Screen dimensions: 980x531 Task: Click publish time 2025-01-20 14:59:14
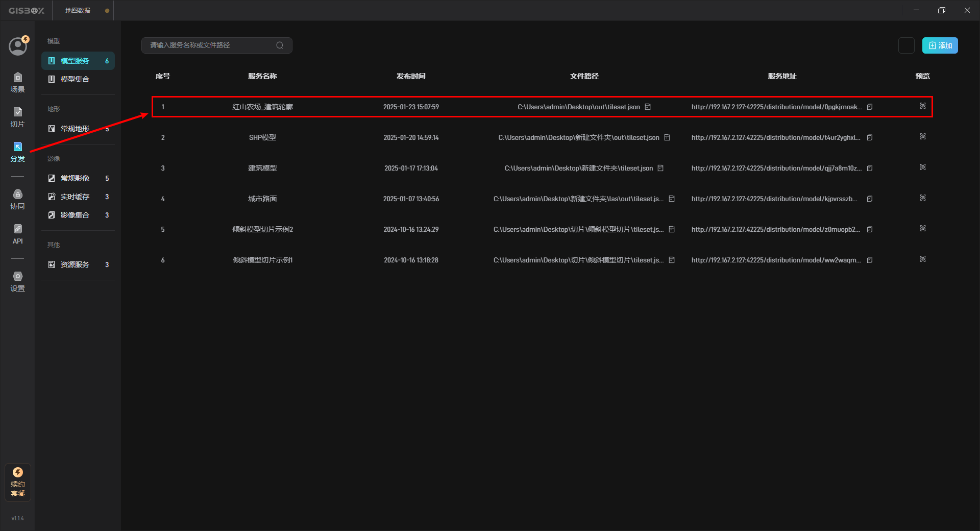tap(411, 137)
